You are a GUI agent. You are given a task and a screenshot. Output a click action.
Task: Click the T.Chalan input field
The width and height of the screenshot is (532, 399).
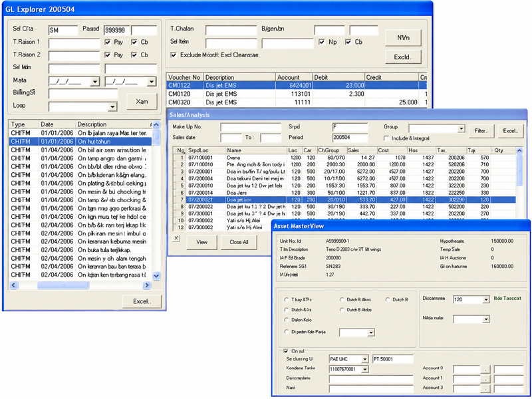pos(231,31)
